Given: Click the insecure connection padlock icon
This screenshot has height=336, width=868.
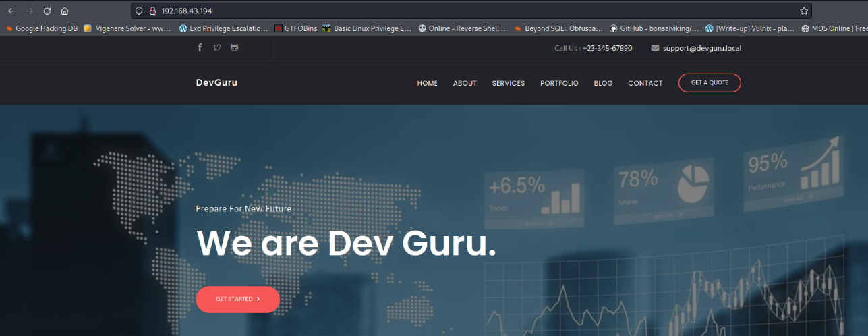Looking at the screenshot, I should pos(152,11).
